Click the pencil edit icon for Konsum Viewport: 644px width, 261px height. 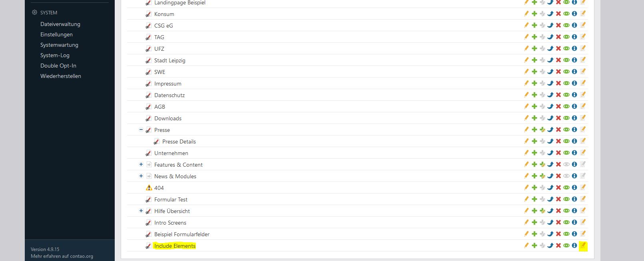(x=526, y=14)
